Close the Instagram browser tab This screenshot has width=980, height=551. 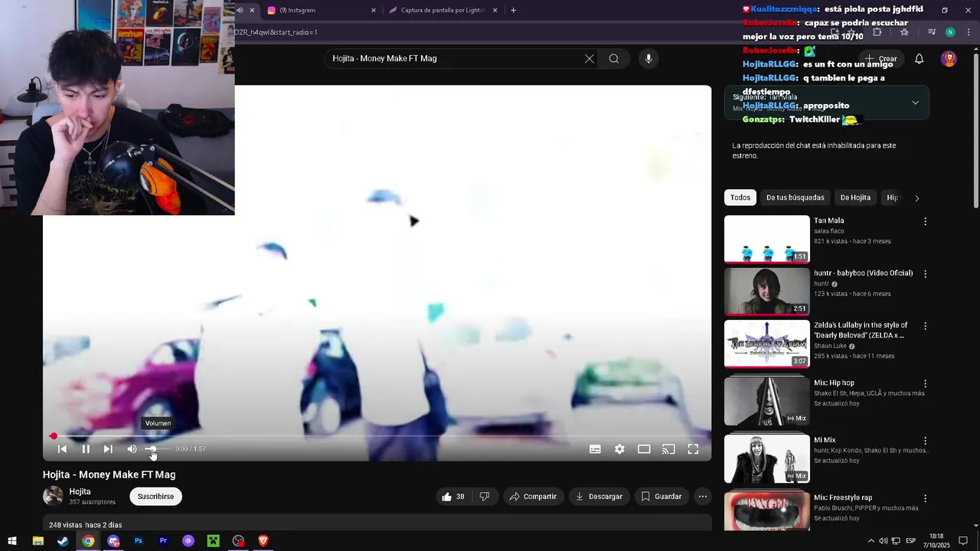(x=374, y=10)
